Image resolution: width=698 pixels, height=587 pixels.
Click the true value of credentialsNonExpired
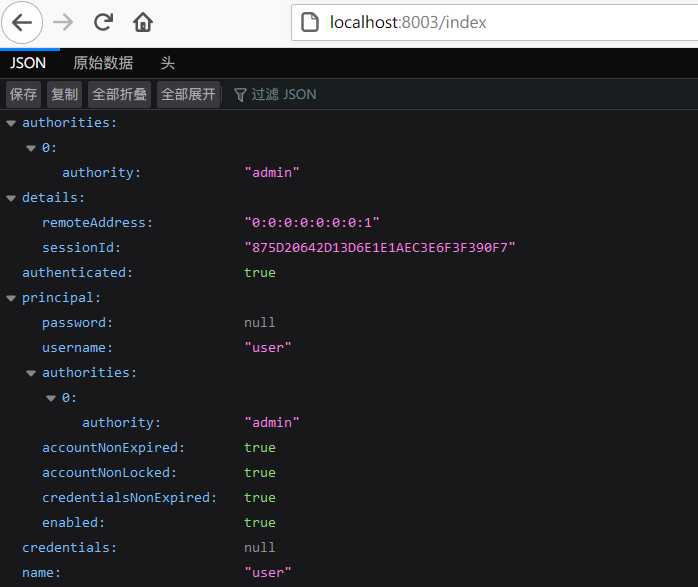[x=260, y=498]
